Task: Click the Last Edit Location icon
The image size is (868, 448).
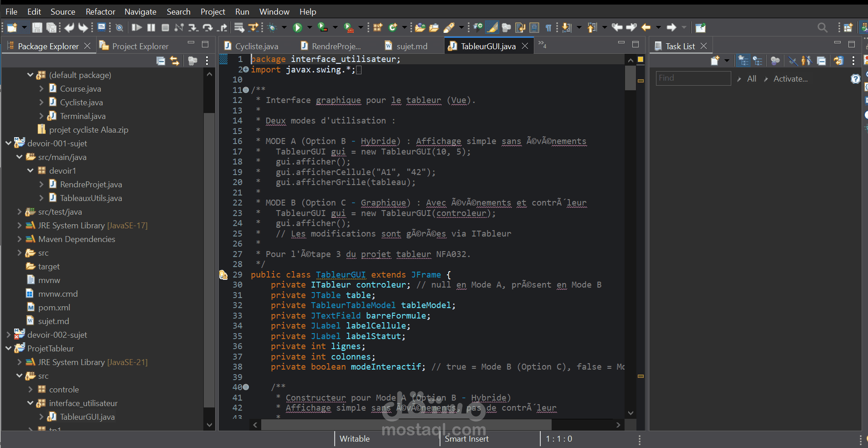Action: click(617, 28)
